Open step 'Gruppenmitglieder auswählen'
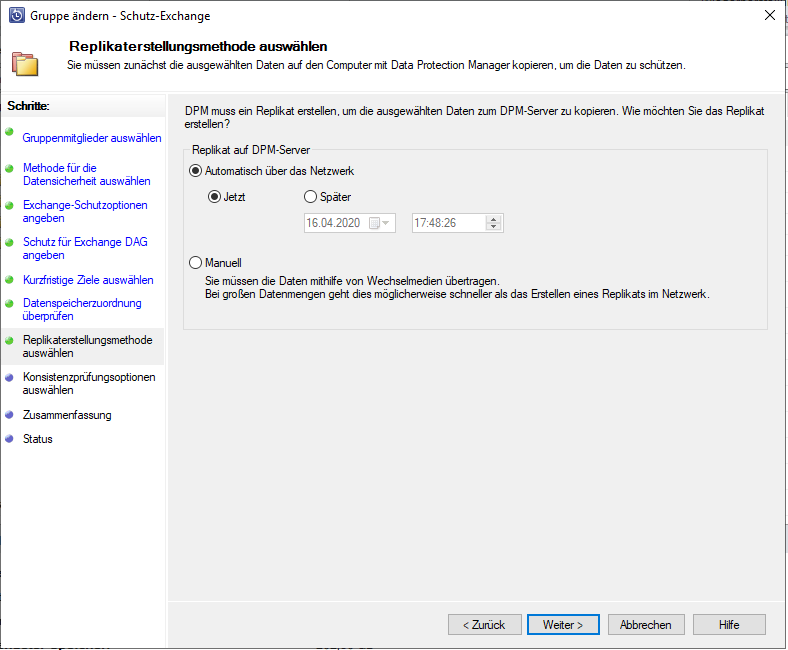Screen dimensions: 788x650 92,138
